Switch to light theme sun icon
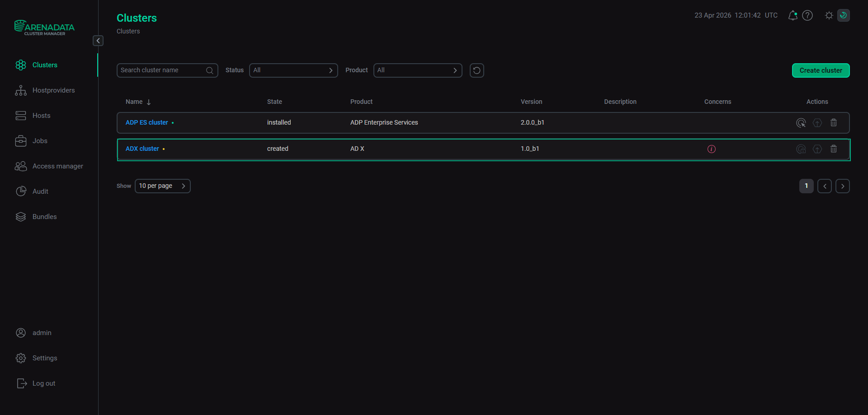The height and width of the screenshot is (415, 868). (x=829, y=15)
